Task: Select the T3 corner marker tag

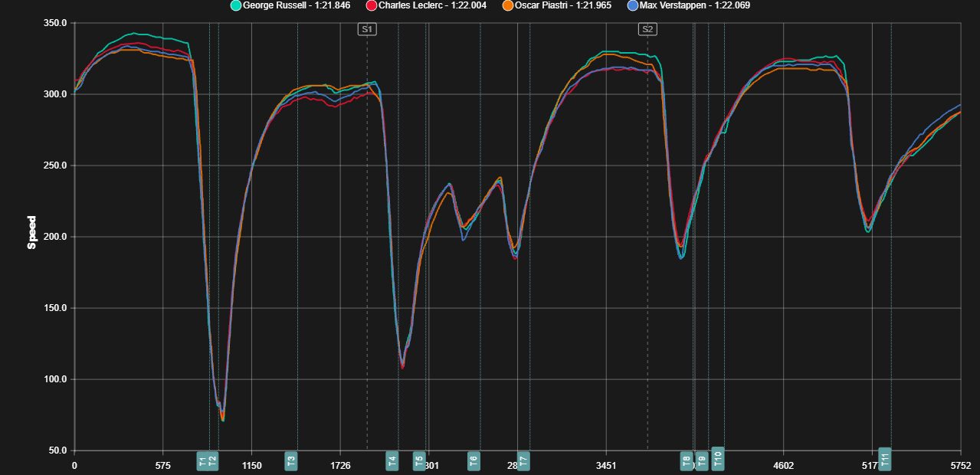Action: (291, 461)
